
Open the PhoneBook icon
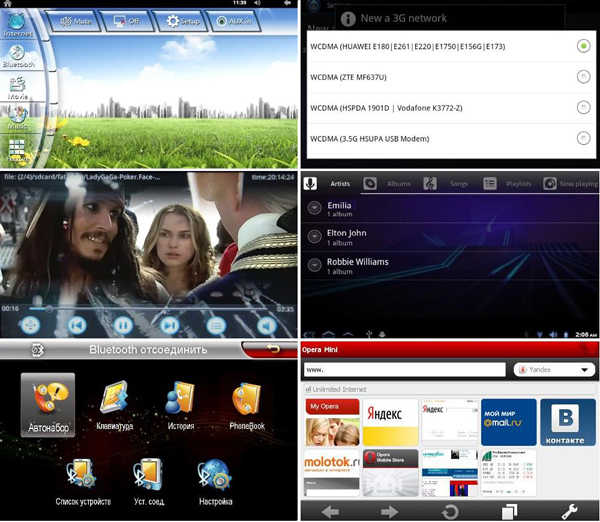247,403
